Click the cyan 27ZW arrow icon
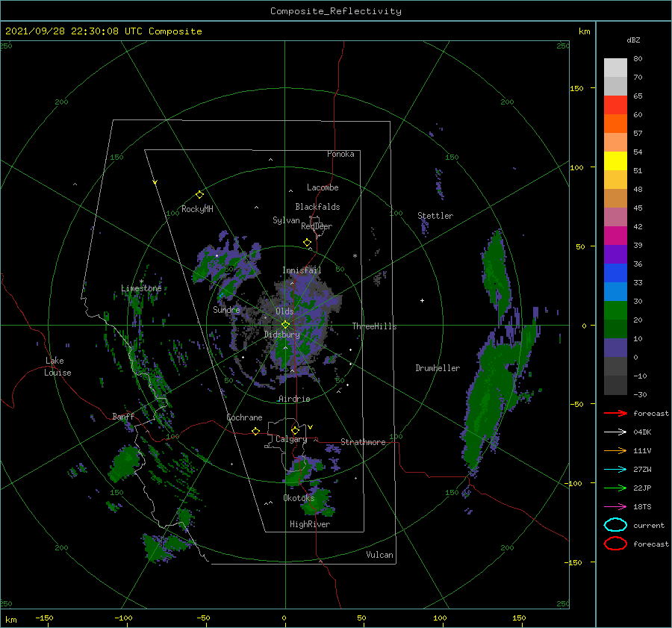672x628 pixels. [615, 470]
